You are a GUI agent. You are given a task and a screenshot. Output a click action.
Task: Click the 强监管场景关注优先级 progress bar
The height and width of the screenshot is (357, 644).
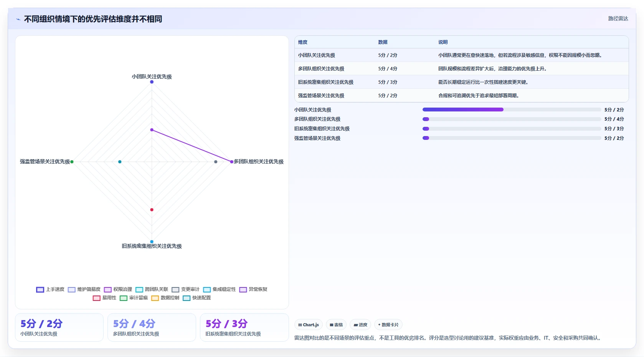[x=512, y=138]
